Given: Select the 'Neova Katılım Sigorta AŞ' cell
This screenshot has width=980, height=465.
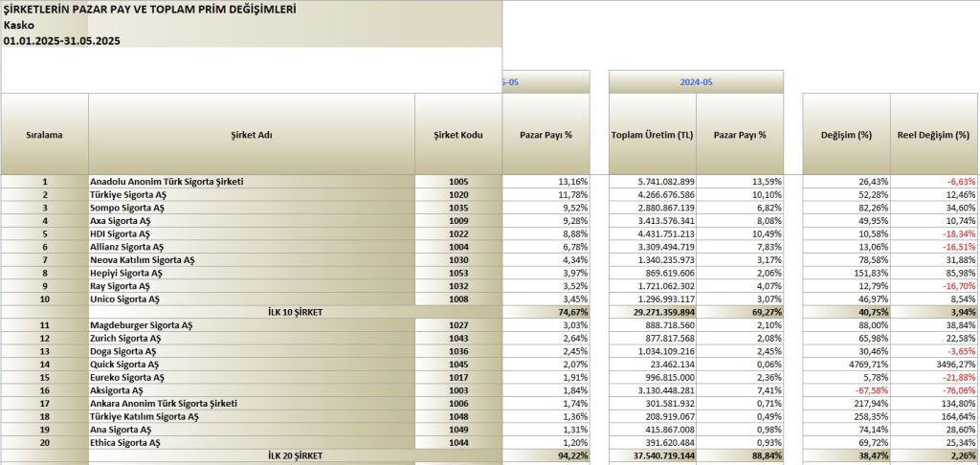Looking at the screenshot, I should 252,260.
